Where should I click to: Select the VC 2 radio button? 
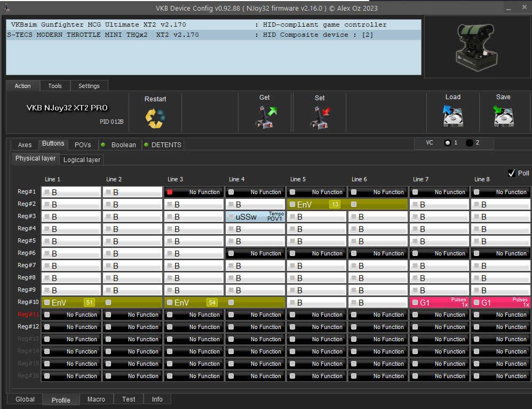469,143
